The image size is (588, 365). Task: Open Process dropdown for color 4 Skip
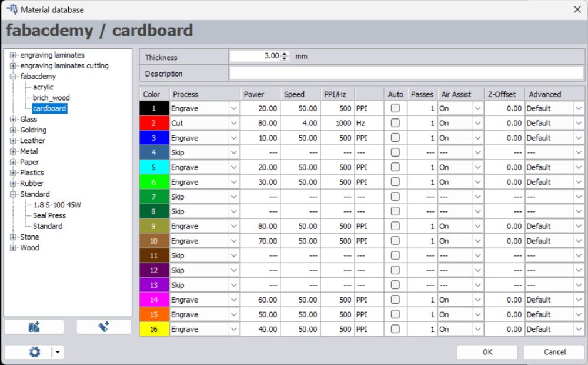(233, 152)
